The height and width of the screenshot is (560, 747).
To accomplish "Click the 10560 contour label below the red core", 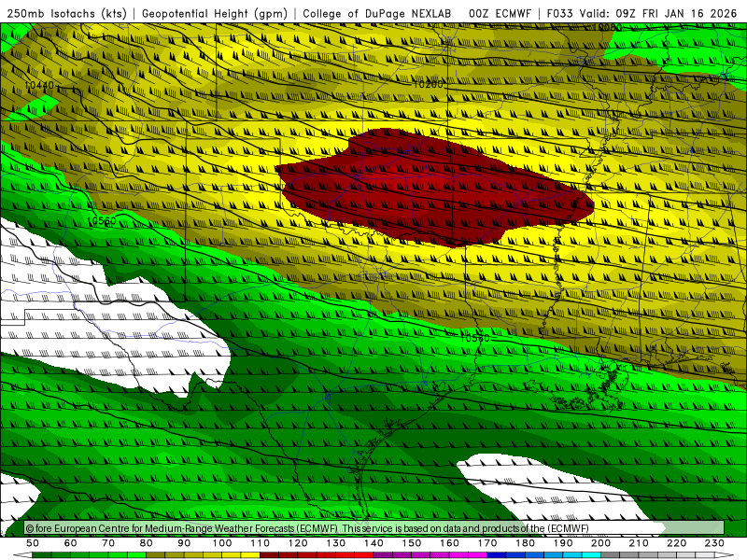I will (475, 338).
